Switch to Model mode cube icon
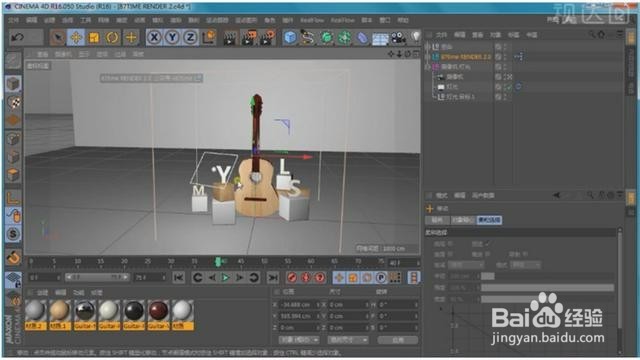The width and height of the screenshot is (640, 360). click(x=13, y=84)
